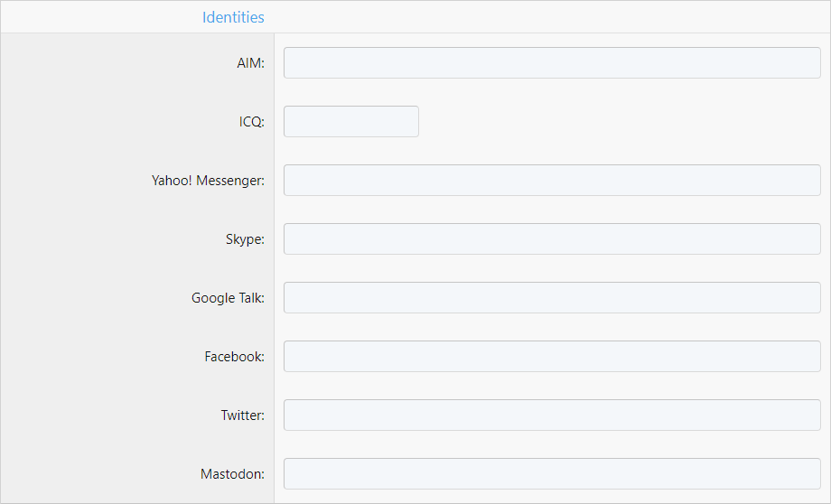
Task: Select the Yahoo! Messenger: label text
Action: coord(208,181)
